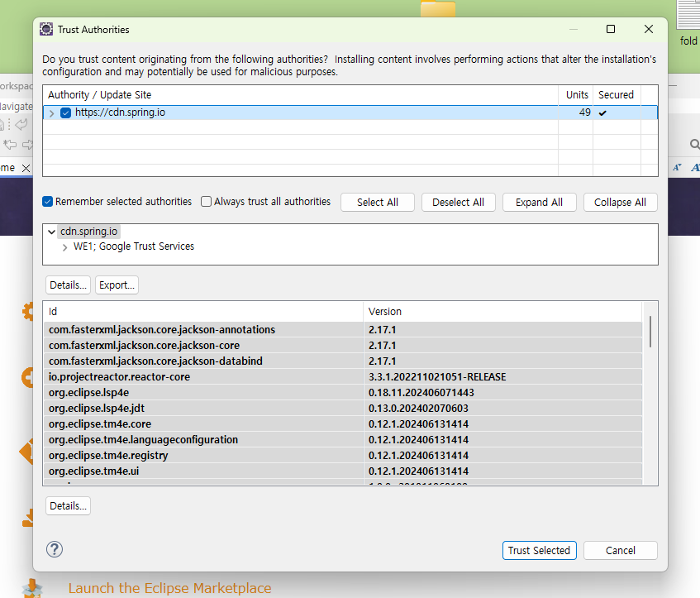Image resolution: width=700 pixels, height=598 pixels.
Task: Click the Secured column header
Action: coord(617,95)
